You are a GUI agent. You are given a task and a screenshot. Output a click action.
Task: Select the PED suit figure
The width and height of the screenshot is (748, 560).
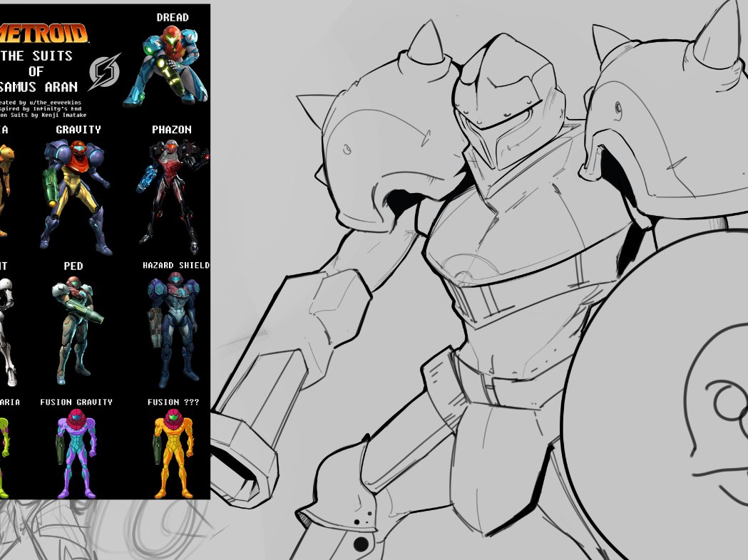coord(77,330)
